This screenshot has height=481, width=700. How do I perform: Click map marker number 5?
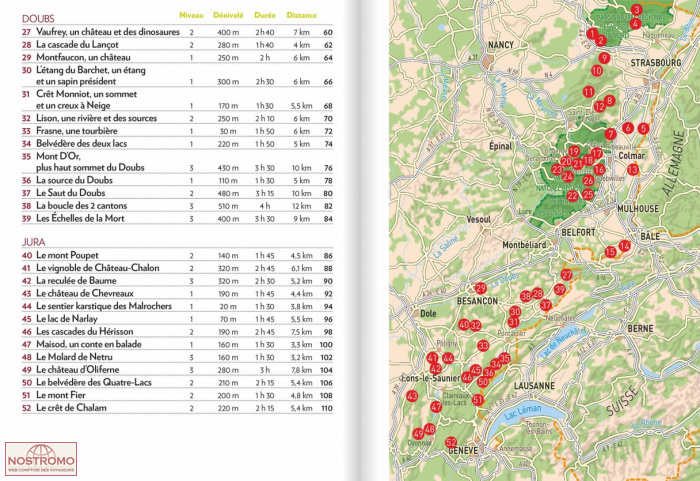tap(643, 129)
